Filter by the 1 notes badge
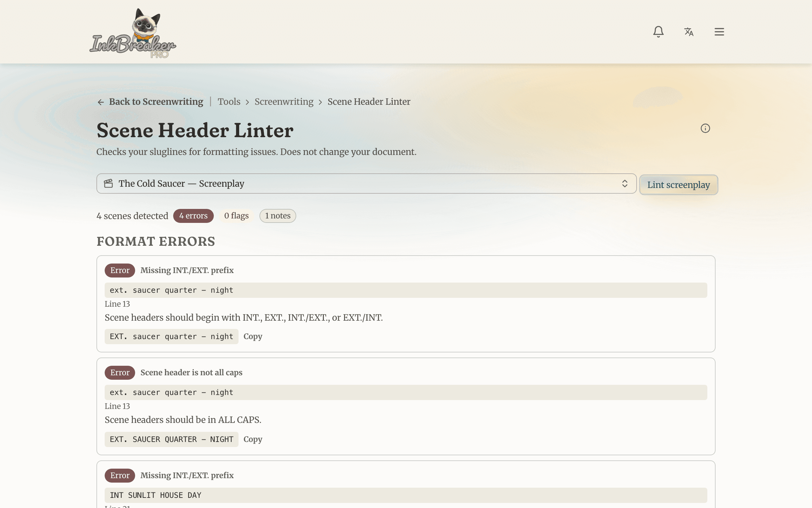The width and height of the screenshot is (812, 508). (278, 216)
